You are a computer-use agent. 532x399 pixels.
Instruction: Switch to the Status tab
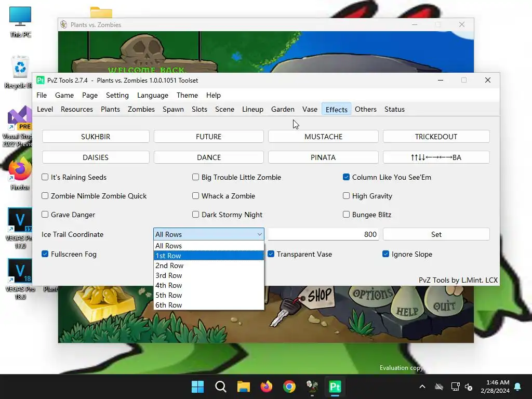coord(394,109)
